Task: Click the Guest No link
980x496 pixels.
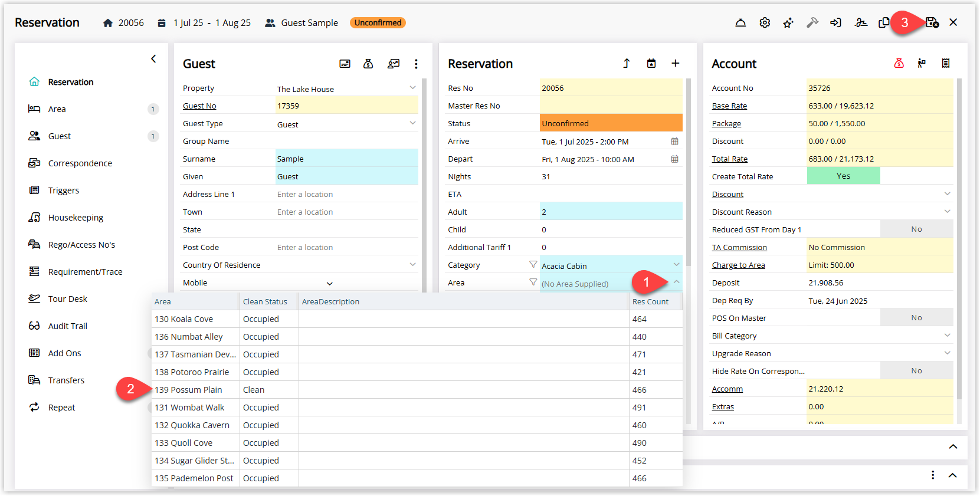Action: [x=199, y=106]
